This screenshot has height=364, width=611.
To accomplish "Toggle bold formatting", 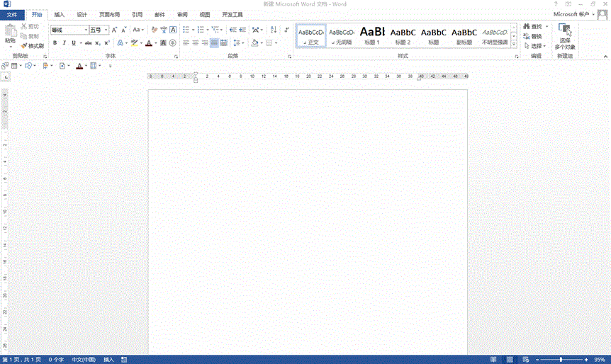I will [55, 43].
